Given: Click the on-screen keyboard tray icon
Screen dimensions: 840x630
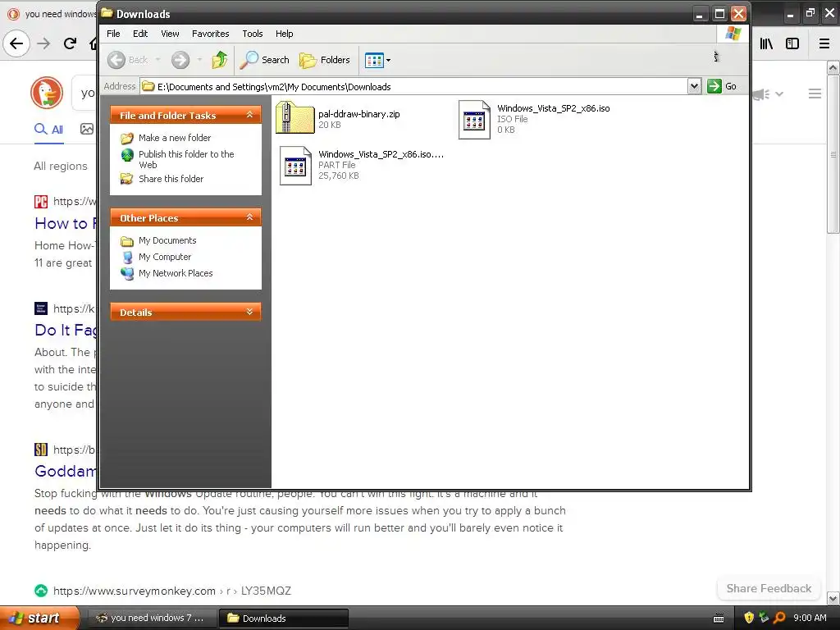Looking at the screenshot, I should point(719,619).
